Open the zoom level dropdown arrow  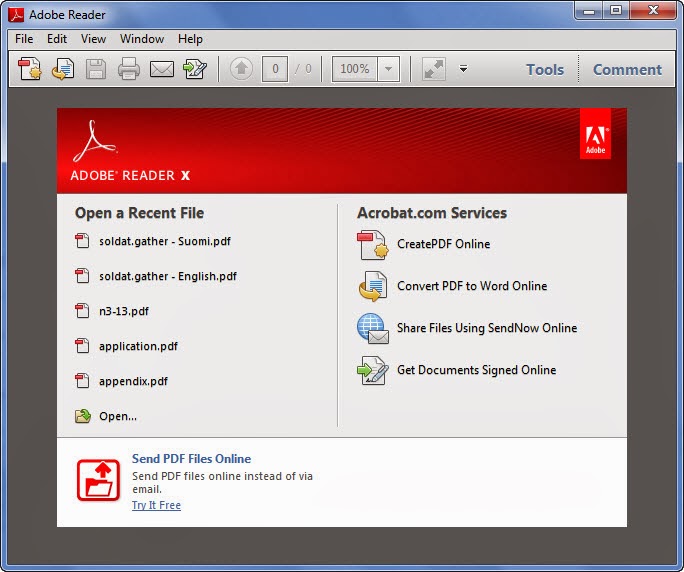point(388,69)
